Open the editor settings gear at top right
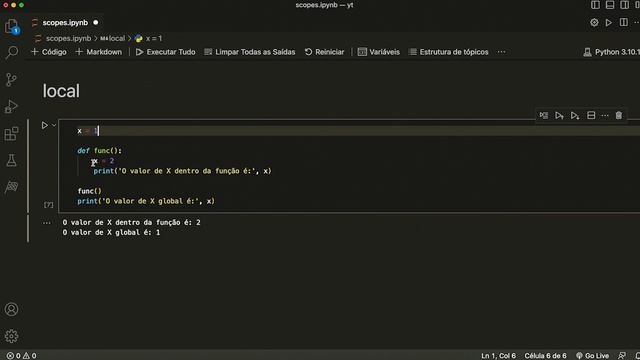The image size is (640, 360). [x=594, y=23]
